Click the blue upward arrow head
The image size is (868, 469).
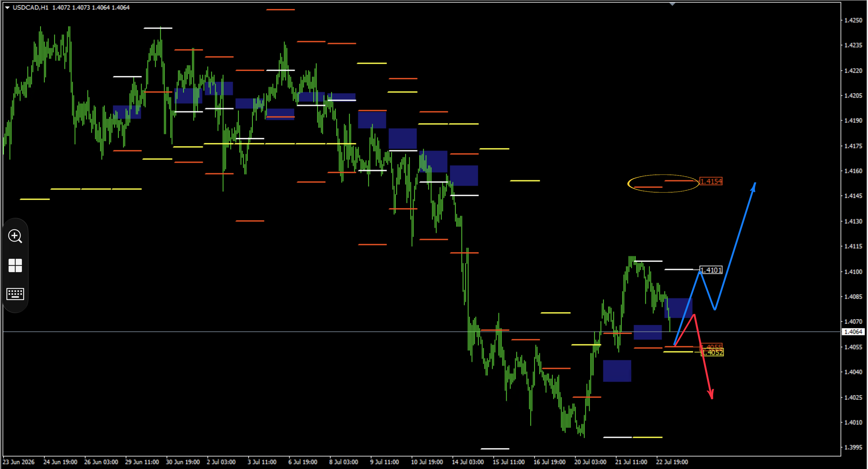pos(753,187)
